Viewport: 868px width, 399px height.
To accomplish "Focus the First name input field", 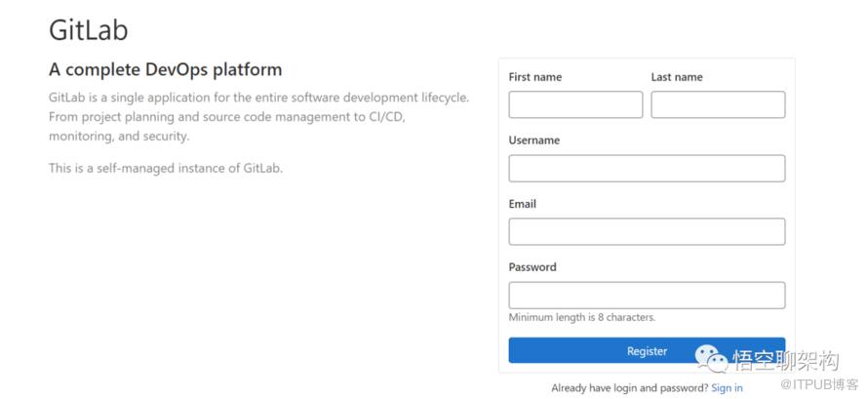I will click(x=575, y=104).
